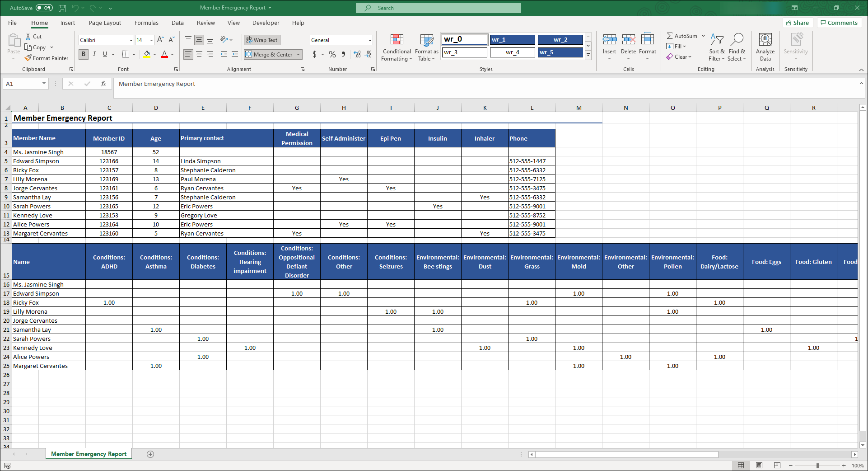Viewport: 868px width, 471px height.
Task: Switch to the Data tab
Action: 177,23
